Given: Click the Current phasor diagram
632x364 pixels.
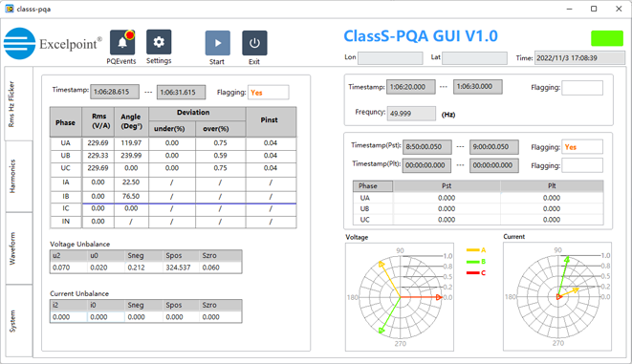Looking at the screenshot, I should point(557,297).
